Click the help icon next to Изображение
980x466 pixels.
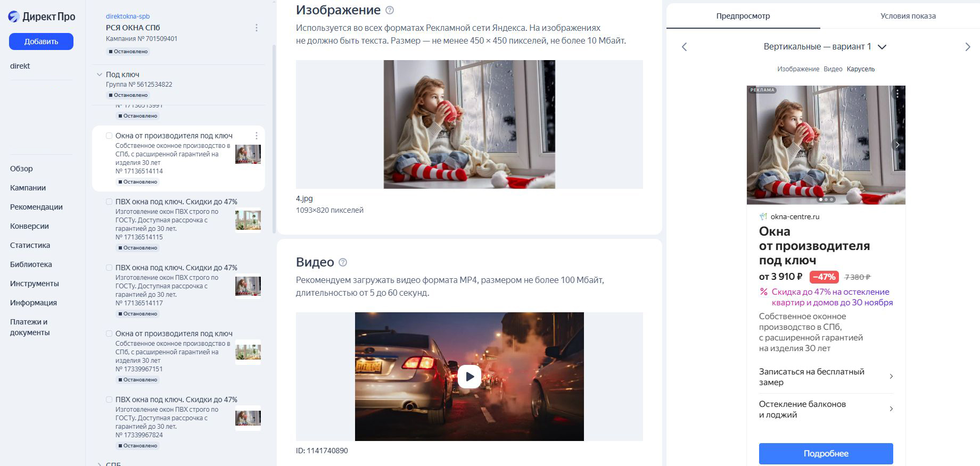point(390,10)
